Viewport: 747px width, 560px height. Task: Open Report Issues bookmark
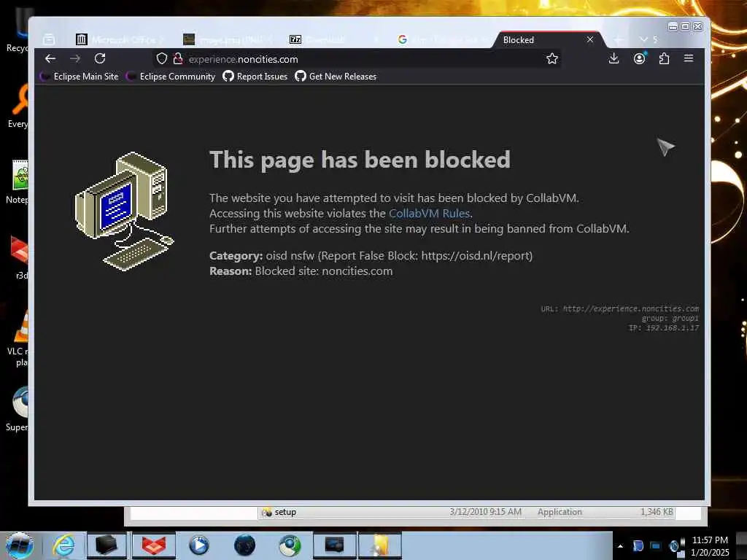click(255, 76)
